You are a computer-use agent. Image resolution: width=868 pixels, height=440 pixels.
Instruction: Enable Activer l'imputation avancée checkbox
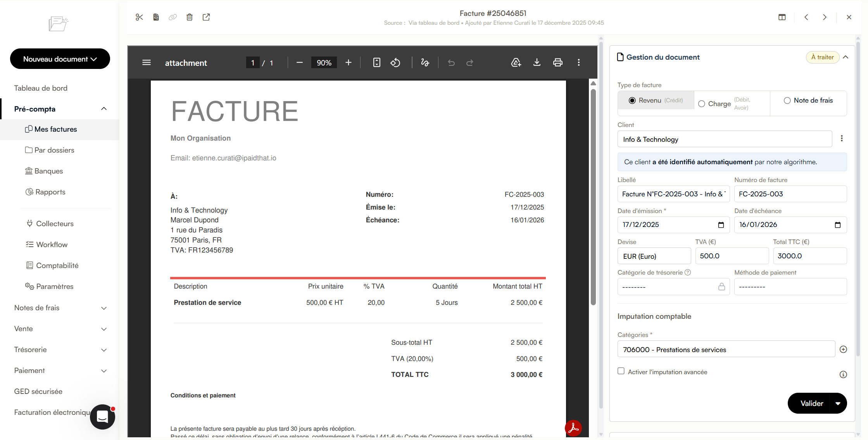tap(621, 371)
